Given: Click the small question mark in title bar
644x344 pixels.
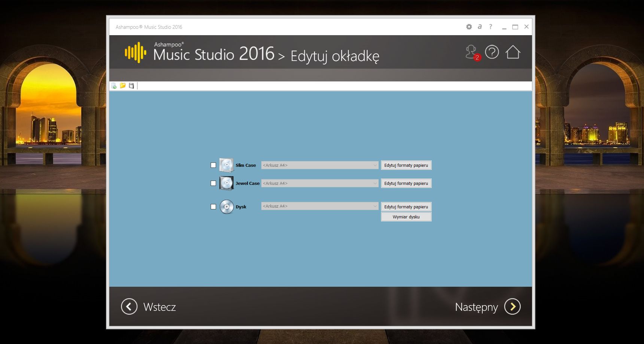Looking at the screenshot, I should (x=490, y=27).
